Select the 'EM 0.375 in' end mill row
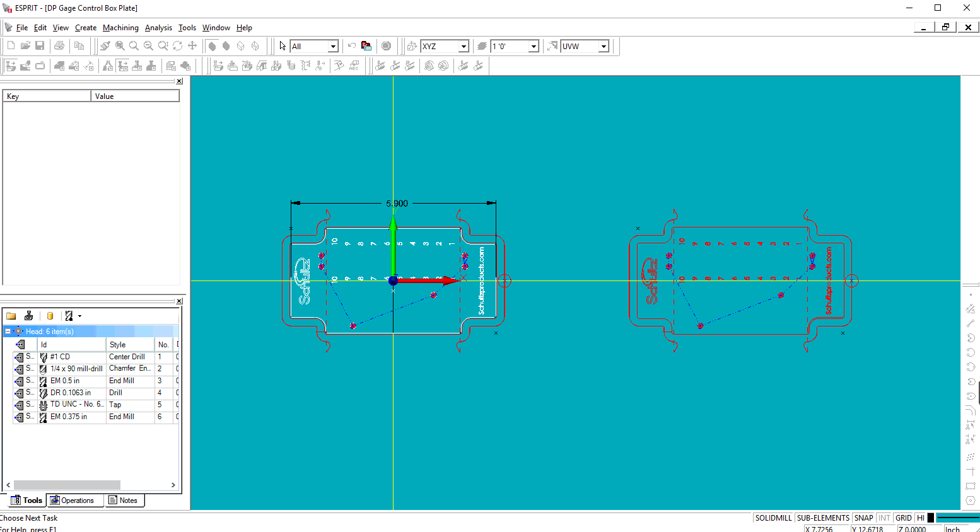Screen dimensions: 980x532 (96, 417)
